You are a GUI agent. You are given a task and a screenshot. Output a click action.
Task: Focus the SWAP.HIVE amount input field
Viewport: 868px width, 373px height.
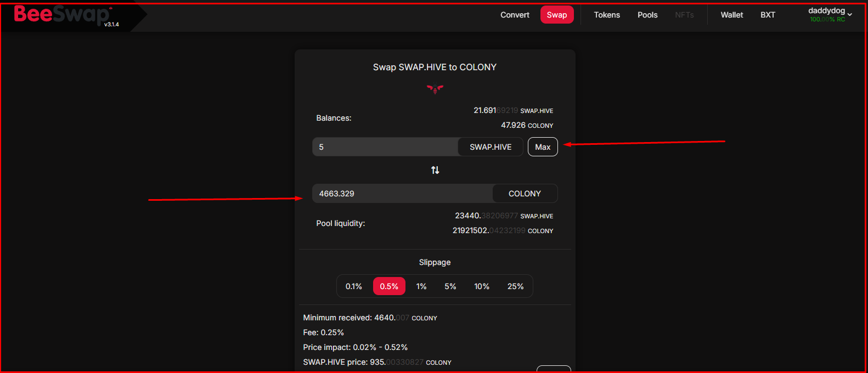click(385, 147)
